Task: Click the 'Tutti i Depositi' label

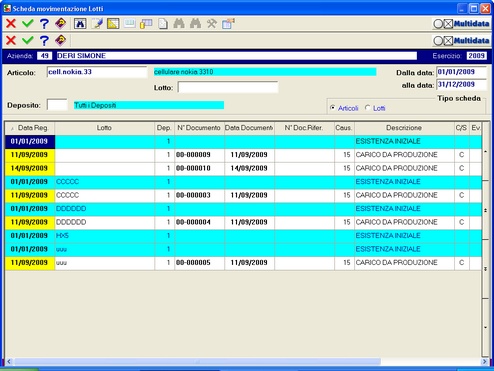Action: 149,105
